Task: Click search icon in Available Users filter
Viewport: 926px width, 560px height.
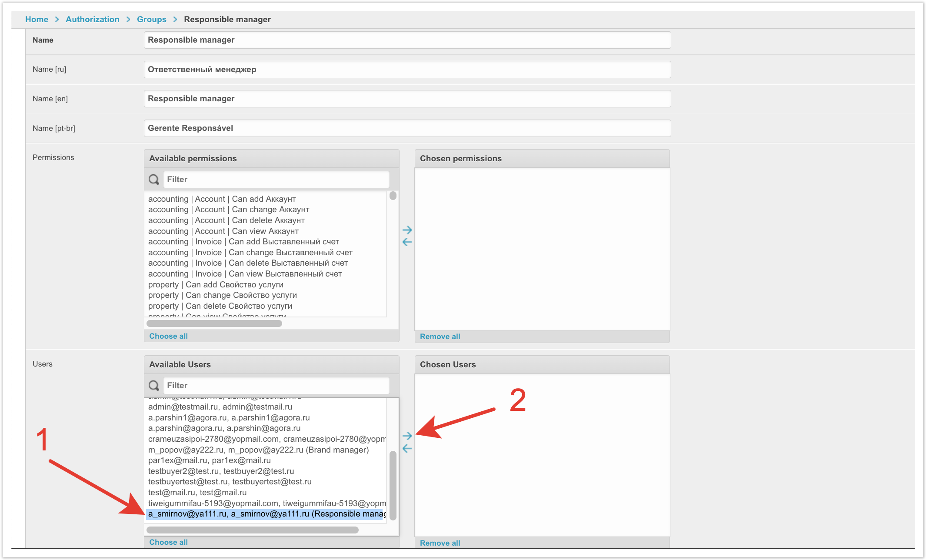Action: [x=154, y=386]
